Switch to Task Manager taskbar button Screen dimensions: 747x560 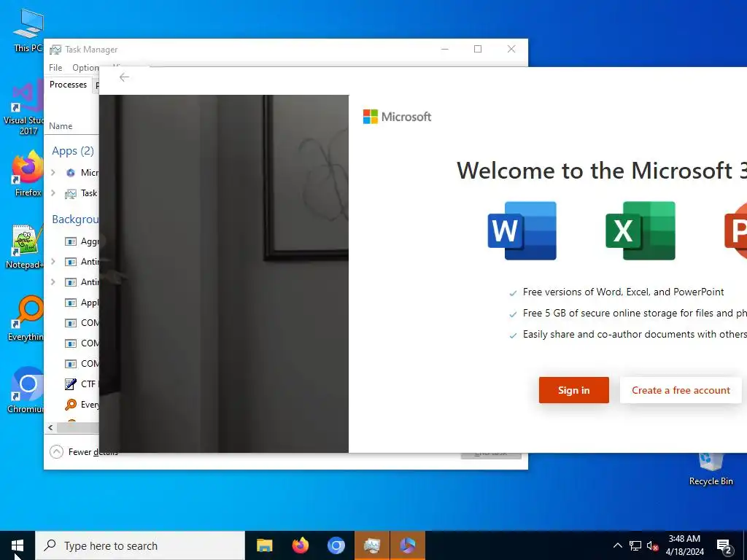coord(372,545)
